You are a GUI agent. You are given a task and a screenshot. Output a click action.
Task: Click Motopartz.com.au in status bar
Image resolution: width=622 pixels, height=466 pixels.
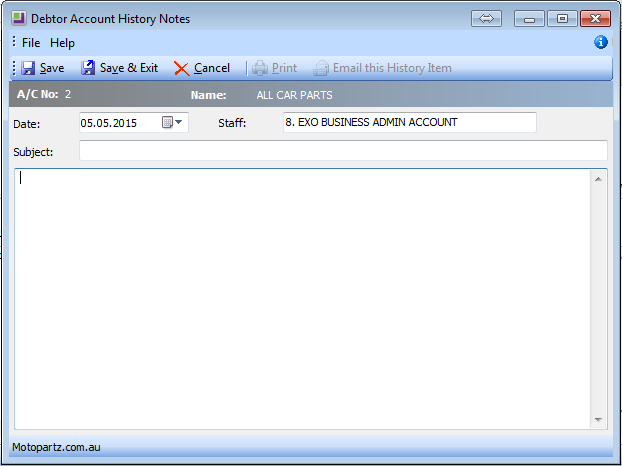pos(56,447)
